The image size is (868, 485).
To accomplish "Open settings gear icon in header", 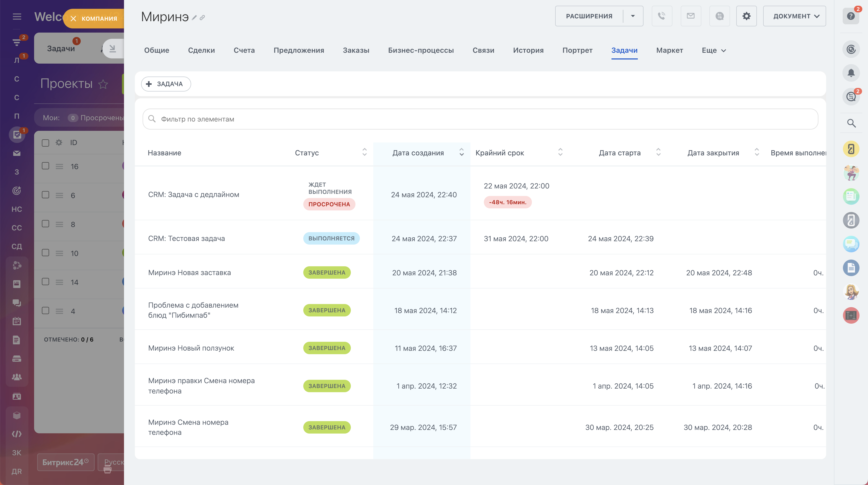I will pos(746,16).
